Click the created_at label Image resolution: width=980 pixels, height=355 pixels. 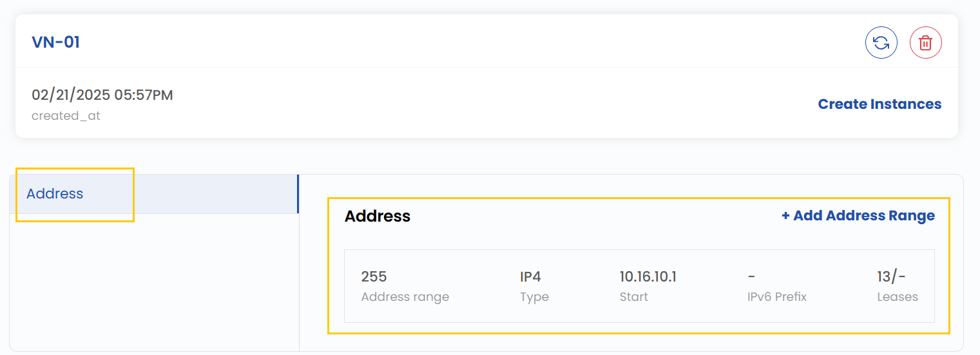64,116
